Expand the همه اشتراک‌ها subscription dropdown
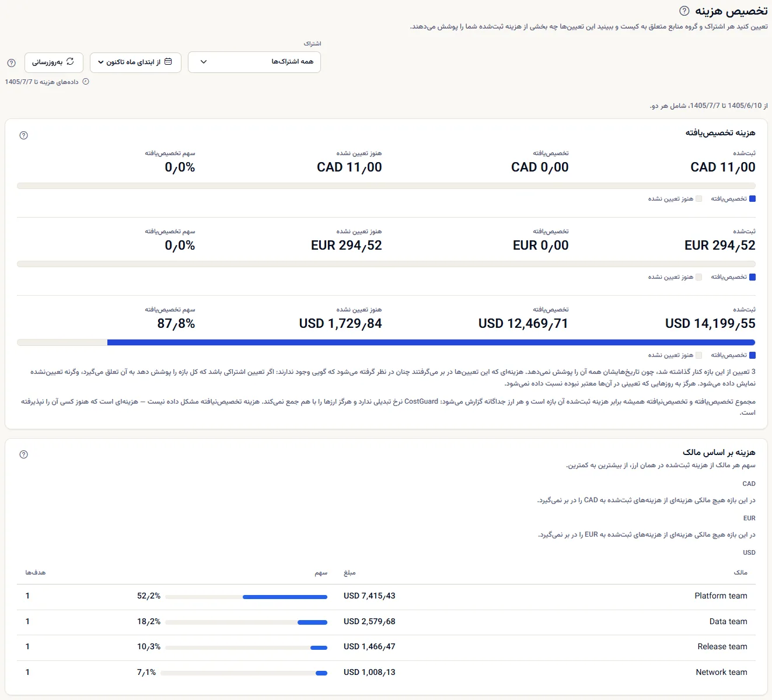This screenshot has height=700, width=772. point(254,62)
